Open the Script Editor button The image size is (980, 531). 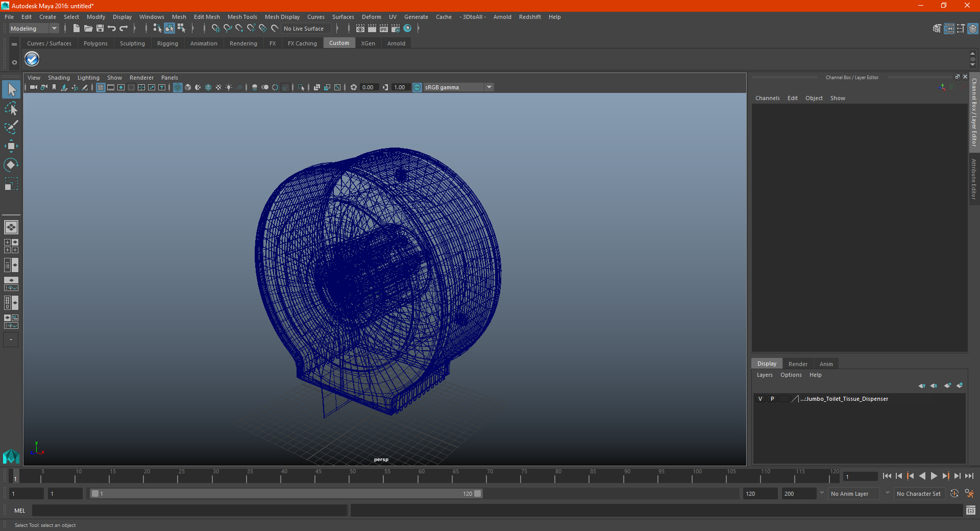pyautogui.click(x=970, y=510)
